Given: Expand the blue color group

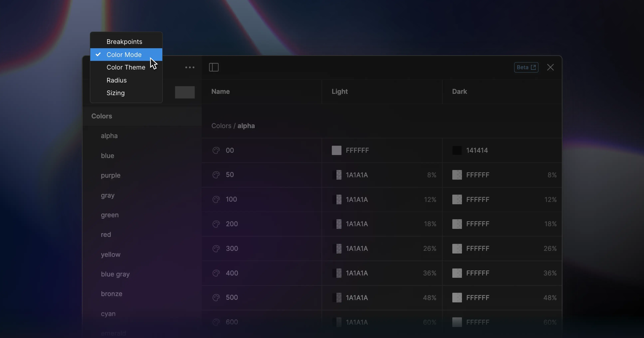Looking at the screenshot, I should (107, 155).
